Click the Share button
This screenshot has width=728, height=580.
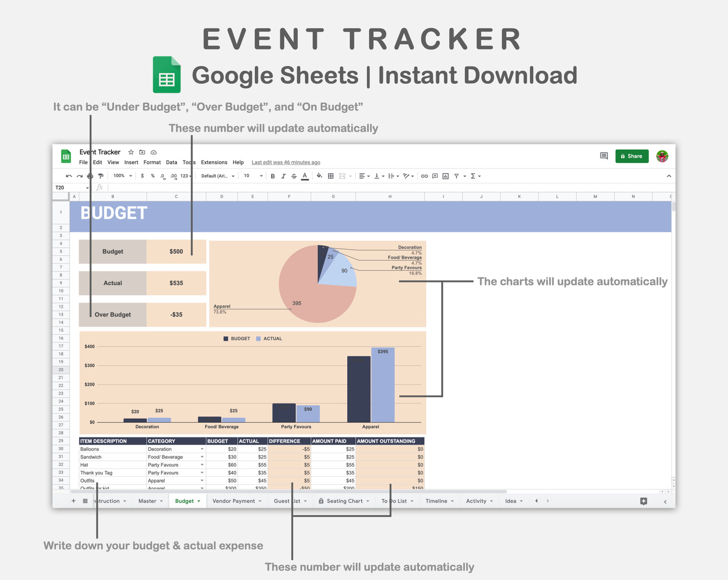point(632,156)
